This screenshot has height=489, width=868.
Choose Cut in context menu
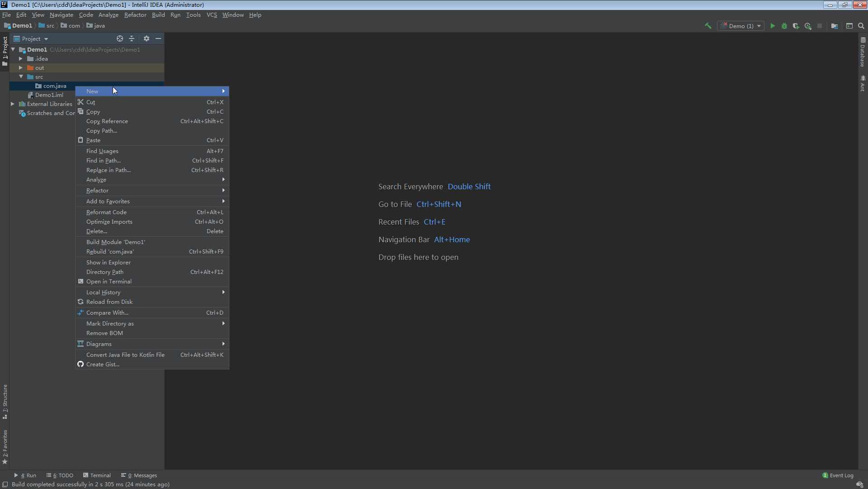[152, 102]
